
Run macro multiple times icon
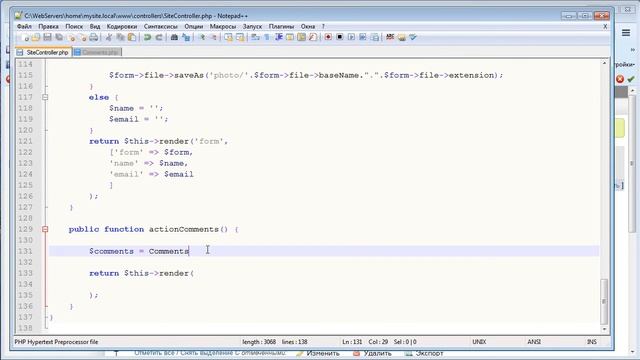(362, 38)
